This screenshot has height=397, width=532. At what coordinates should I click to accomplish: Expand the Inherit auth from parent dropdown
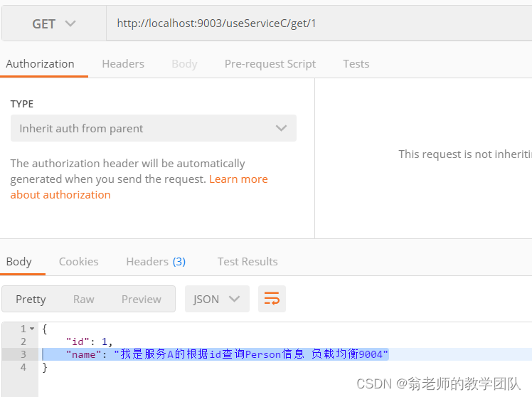point(154,128)
